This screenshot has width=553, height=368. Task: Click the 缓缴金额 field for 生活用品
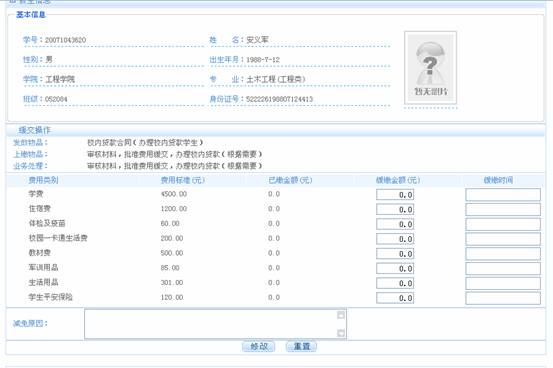pos(395,283)
